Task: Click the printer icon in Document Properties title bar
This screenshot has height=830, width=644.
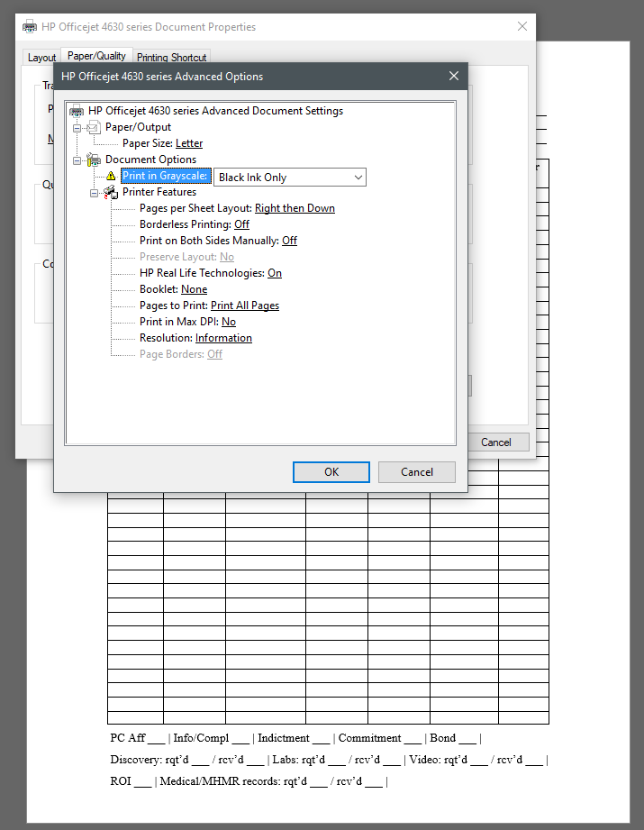Action: (x=30, y=27)
